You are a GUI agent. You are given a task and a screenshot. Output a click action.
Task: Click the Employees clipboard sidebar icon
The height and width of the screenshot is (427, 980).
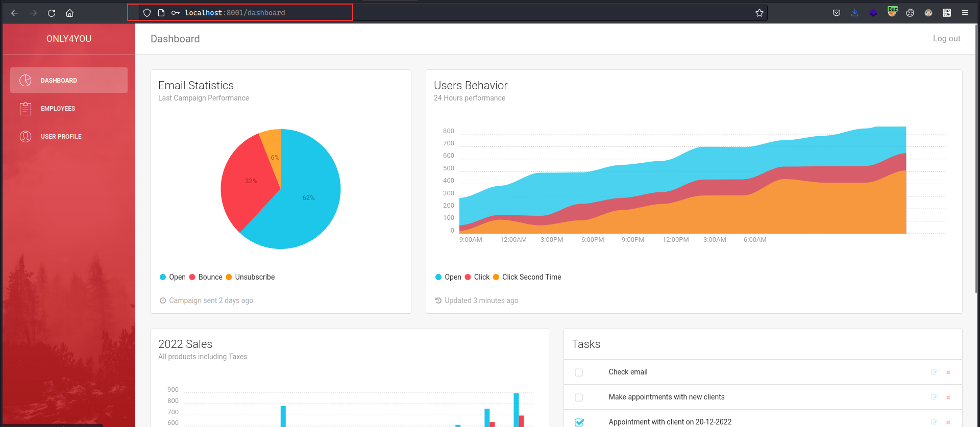pyautogui.click(x=26, y=108)
